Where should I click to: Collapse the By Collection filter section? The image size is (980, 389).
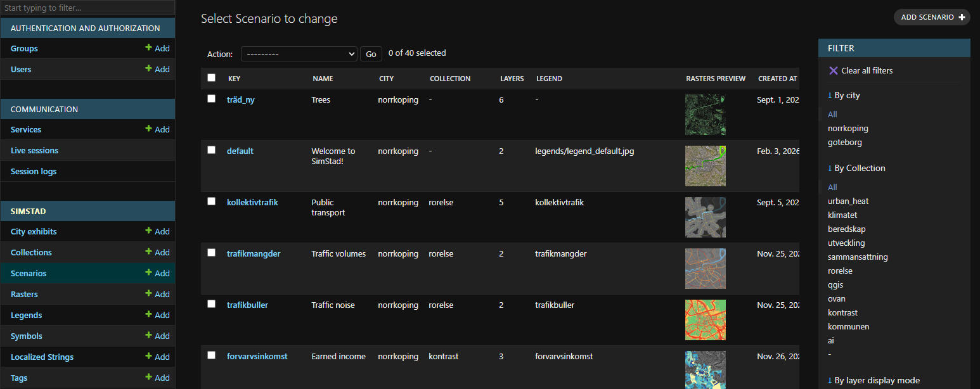pos(856,168)
